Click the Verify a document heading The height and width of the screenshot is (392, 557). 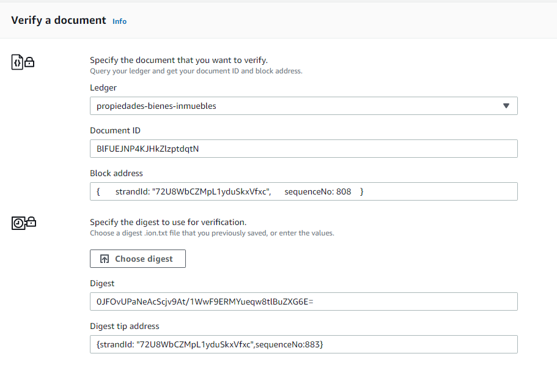coord(59,20)
